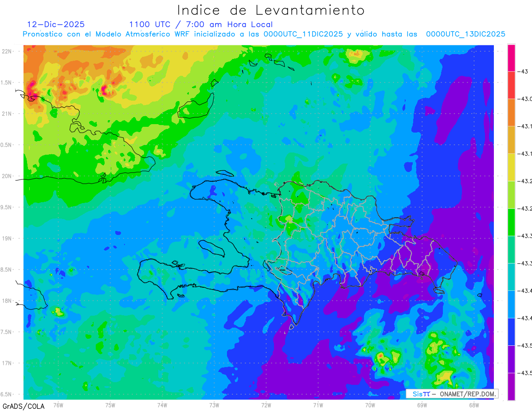This screenshot has width=532, height=411.
Task: Click the '69W' longitude label
Action: [x=422, y=405]
